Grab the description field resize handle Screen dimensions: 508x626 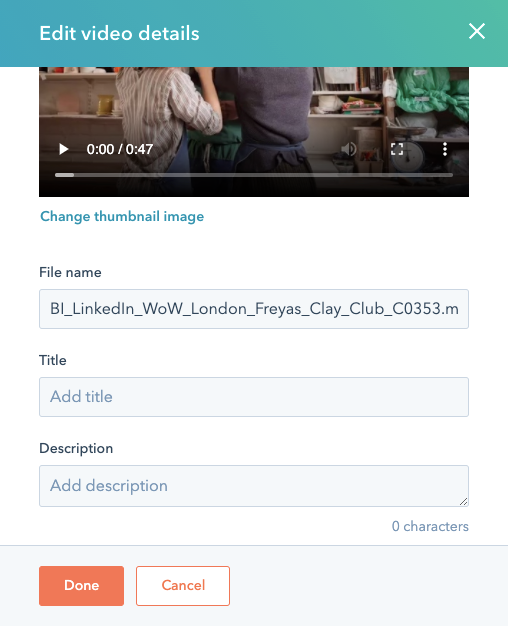463,501
